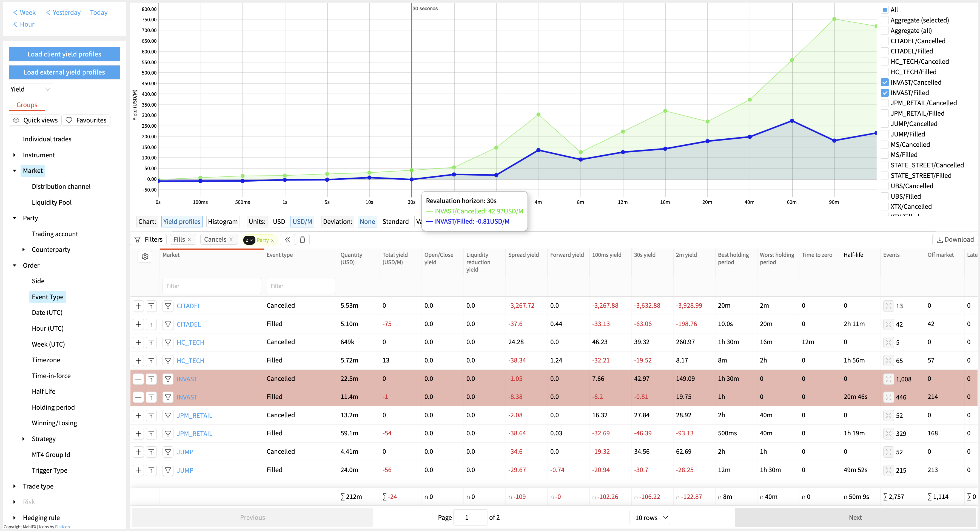Image resolution: width=980 pixels, height=531 pixels.
Task: Filter by JUMP Cancelled funnel icon
Action: pos(168,452)
